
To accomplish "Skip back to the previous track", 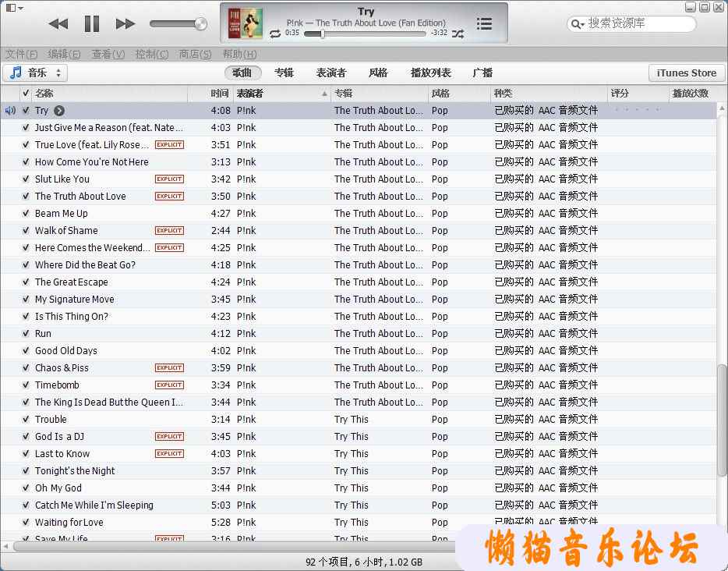I will (x=58, y=23).
